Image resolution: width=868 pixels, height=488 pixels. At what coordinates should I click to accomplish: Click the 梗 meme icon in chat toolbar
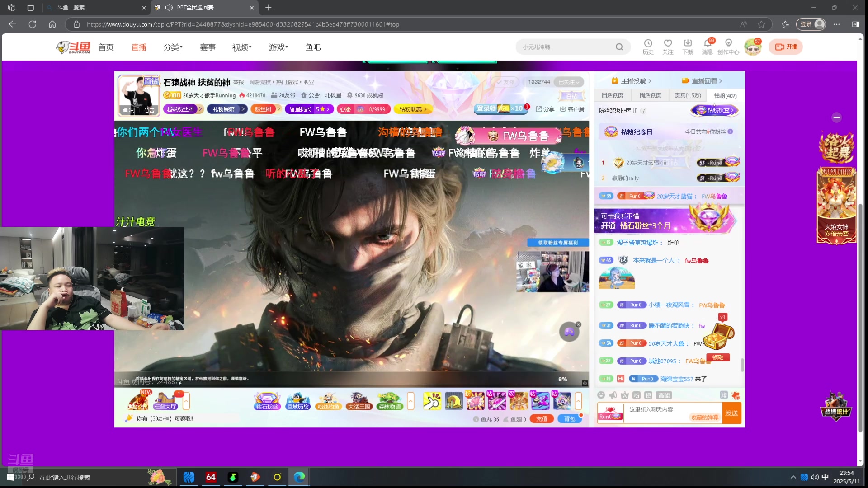648,395
